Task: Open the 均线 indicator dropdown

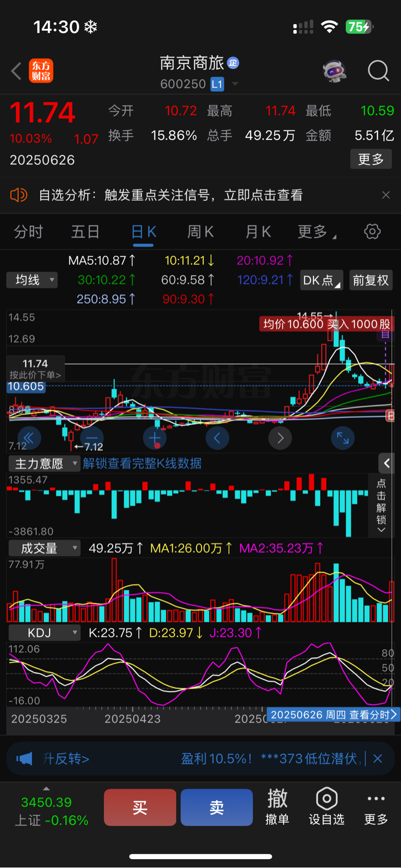Action: [32, 280]
